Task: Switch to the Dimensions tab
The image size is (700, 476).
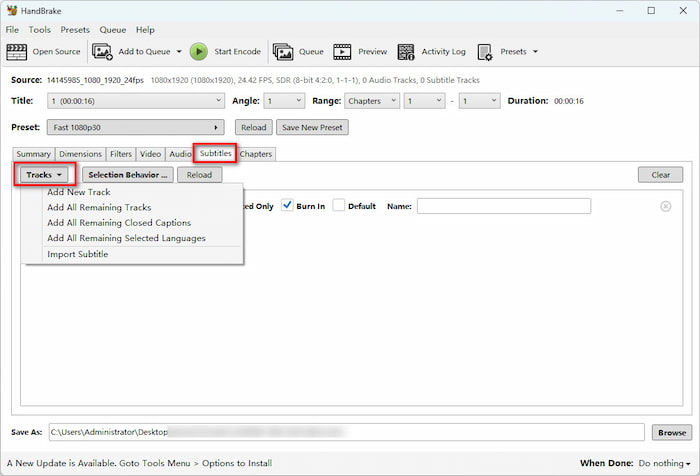Action: point(80,154)
